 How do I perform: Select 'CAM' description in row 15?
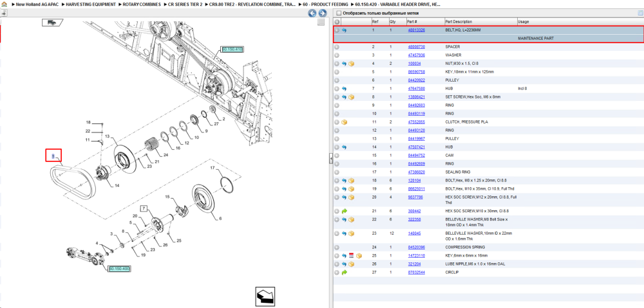(449, 156)
